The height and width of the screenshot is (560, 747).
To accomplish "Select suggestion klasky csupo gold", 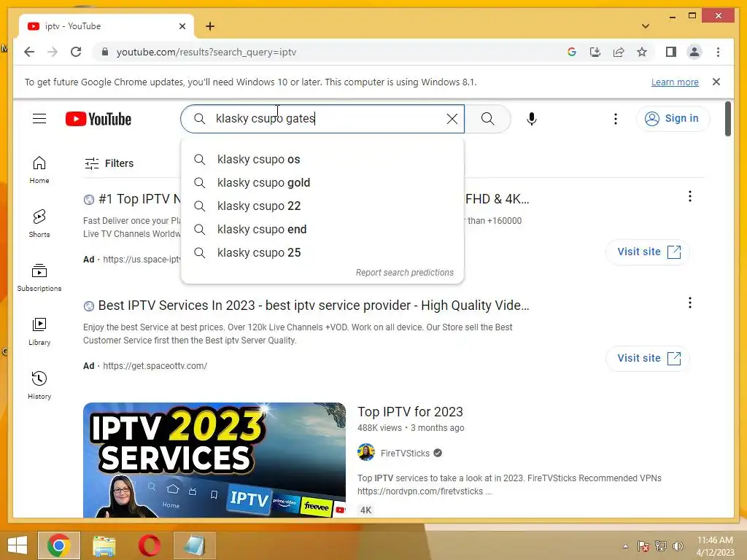I will tap(322, 182).
